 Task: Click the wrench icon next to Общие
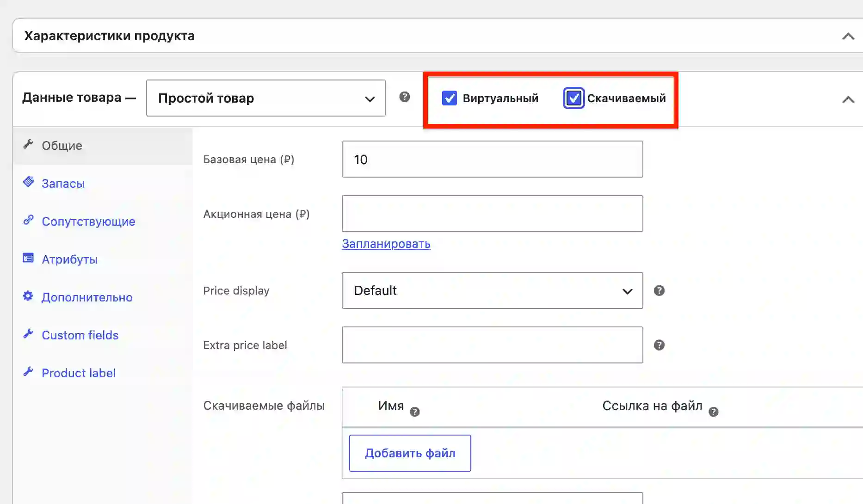(28, 145)
